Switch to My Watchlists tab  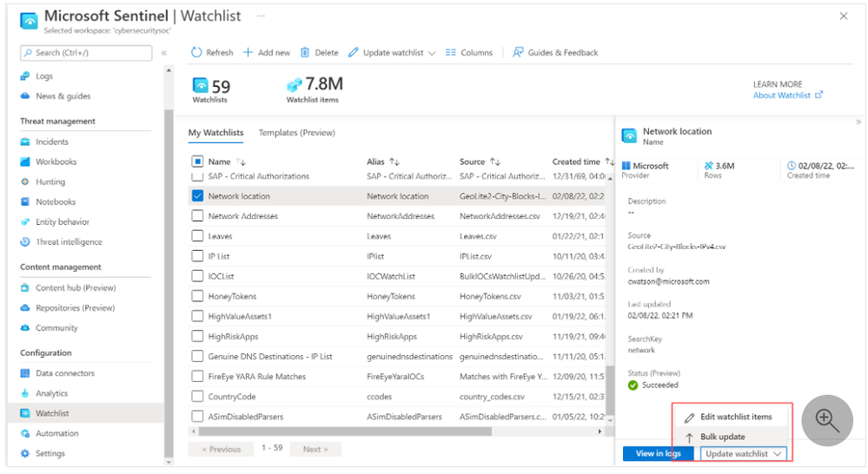pos(215,133)
